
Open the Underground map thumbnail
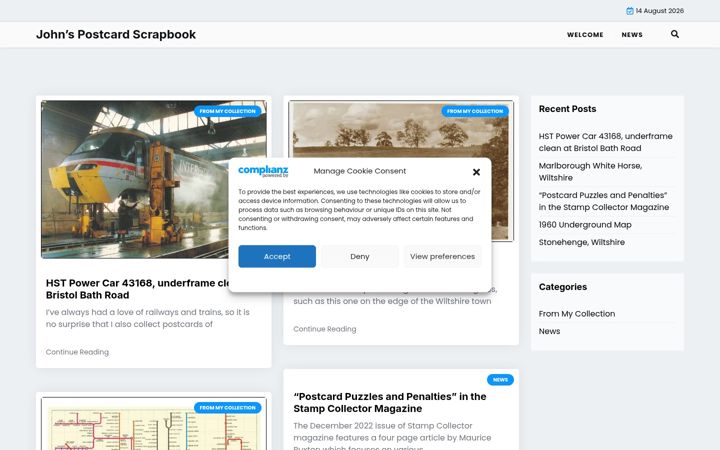pyautogui.click(x=153, y=423)
